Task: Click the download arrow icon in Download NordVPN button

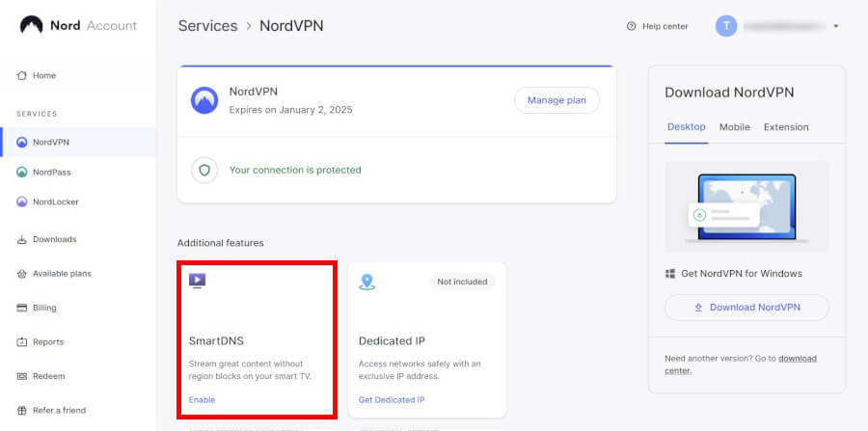Action: click(698, 308)
